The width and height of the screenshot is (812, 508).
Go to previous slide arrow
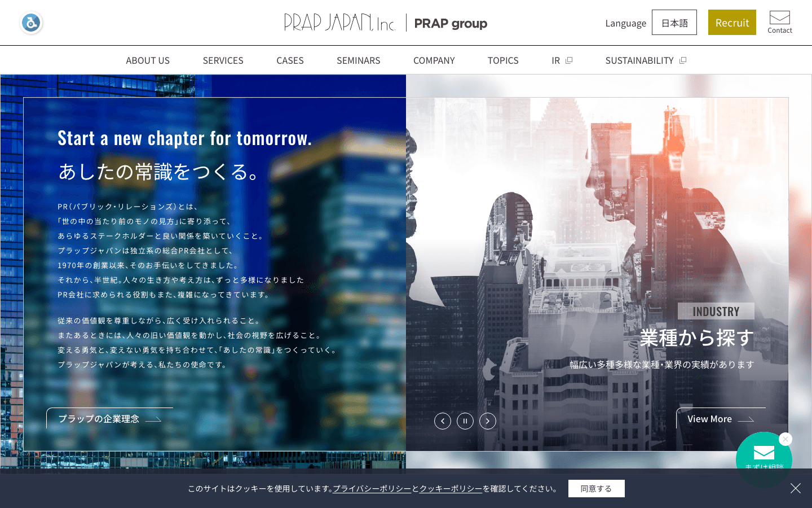pos(443,421)
